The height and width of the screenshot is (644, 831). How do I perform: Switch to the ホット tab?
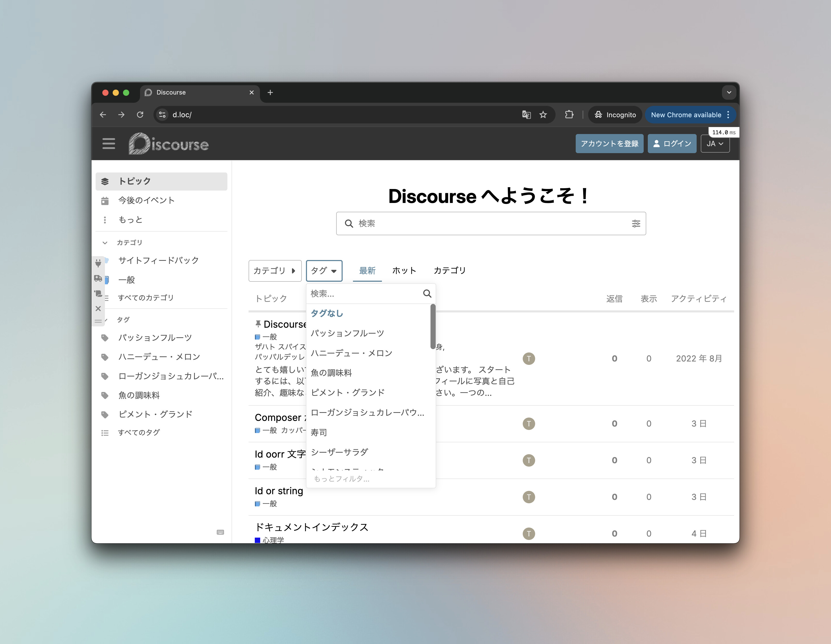click(x=404, y=271)
